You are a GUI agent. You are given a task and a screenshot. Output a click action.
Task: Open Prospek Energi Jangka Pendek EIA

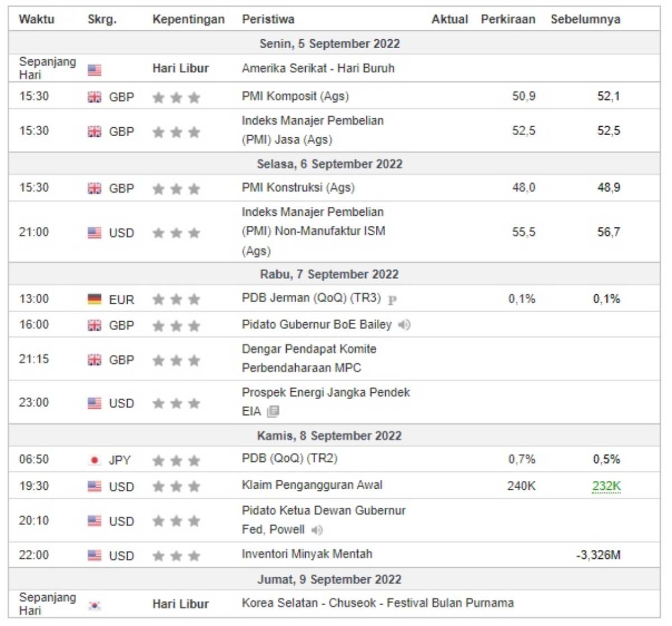(x=326, y=402)
